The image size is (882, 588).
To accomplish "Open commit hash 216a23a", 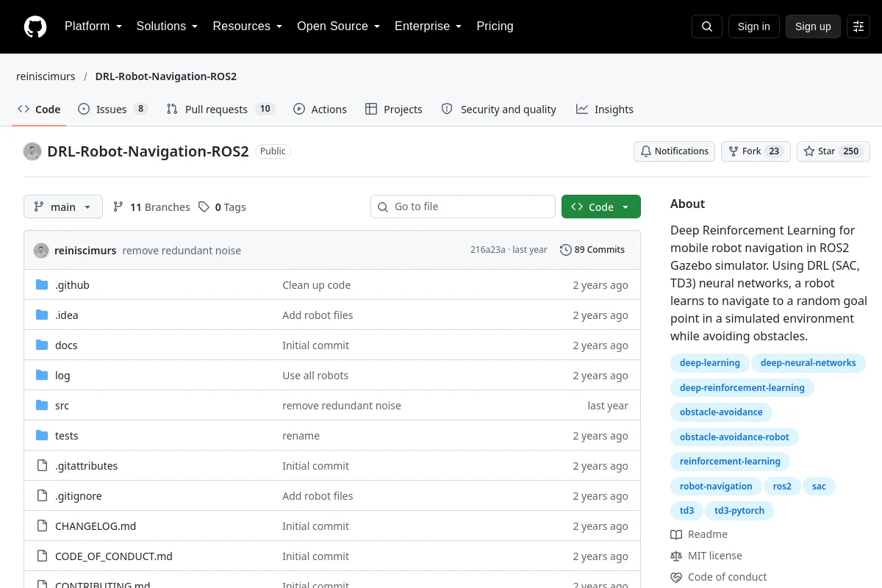I will pyautogui.click(x=488, y=250).
